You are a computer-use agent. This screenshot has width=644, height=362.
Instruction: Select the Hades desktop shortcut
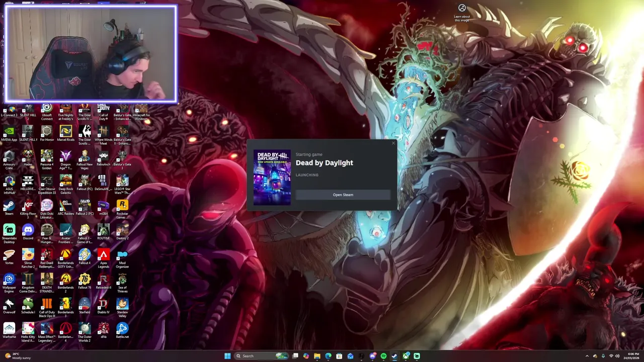pos(28,158)
